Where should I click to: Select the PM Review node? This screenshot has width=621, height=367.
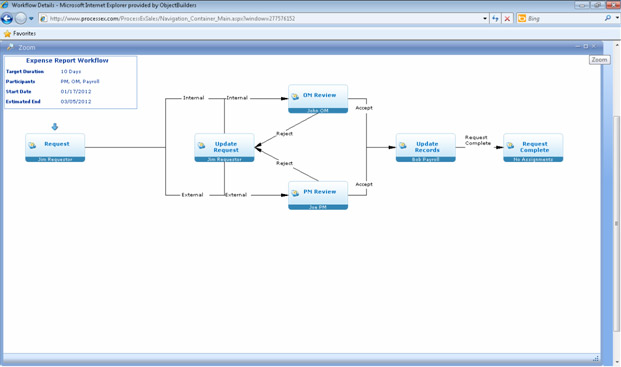coord(318,195)
